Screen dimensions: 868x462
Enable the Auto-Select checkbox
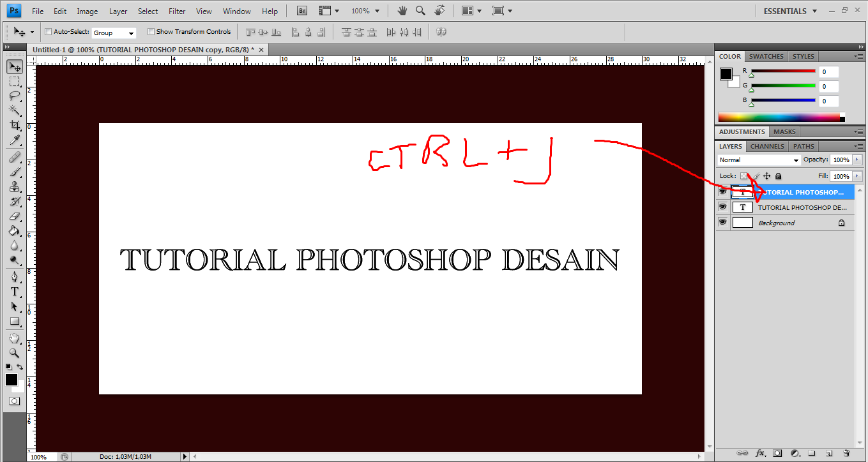click(49, 32)
